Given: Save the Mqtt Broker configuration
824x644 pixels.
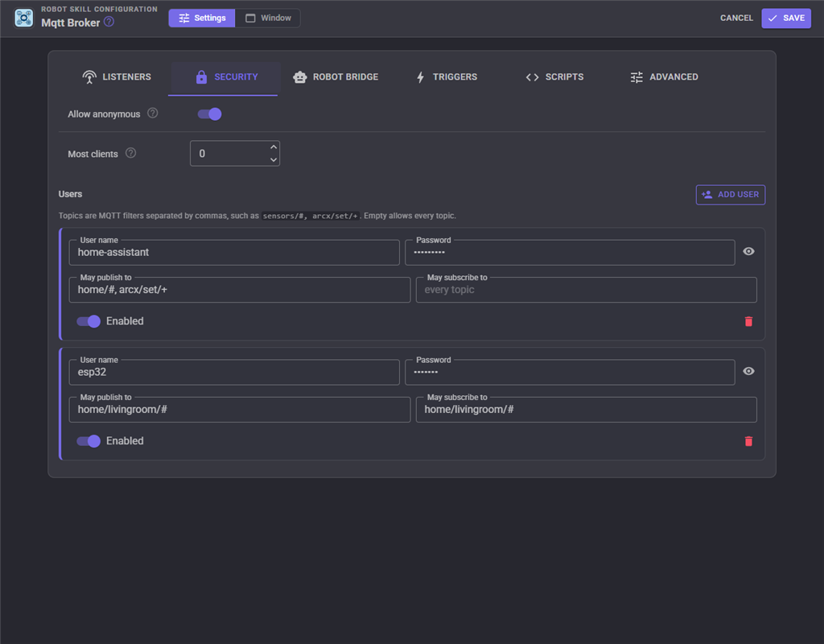Looking at the screenshot, I should (x=786, y=18).
